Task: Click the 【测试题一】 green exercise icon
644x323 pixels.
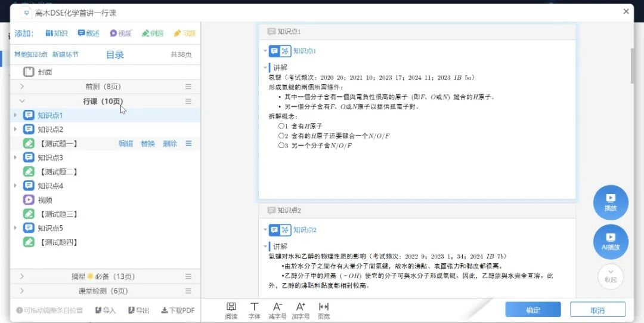Action: tap(29, 144)
